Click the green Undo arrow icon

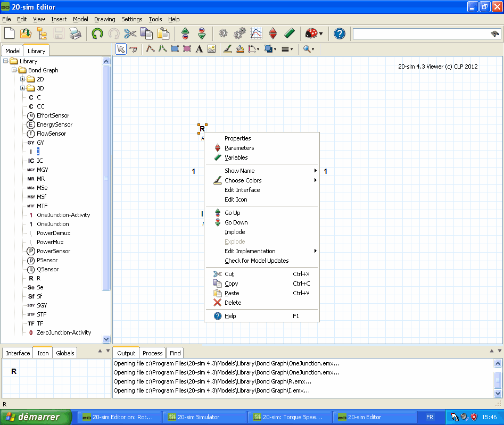point(97,34)
